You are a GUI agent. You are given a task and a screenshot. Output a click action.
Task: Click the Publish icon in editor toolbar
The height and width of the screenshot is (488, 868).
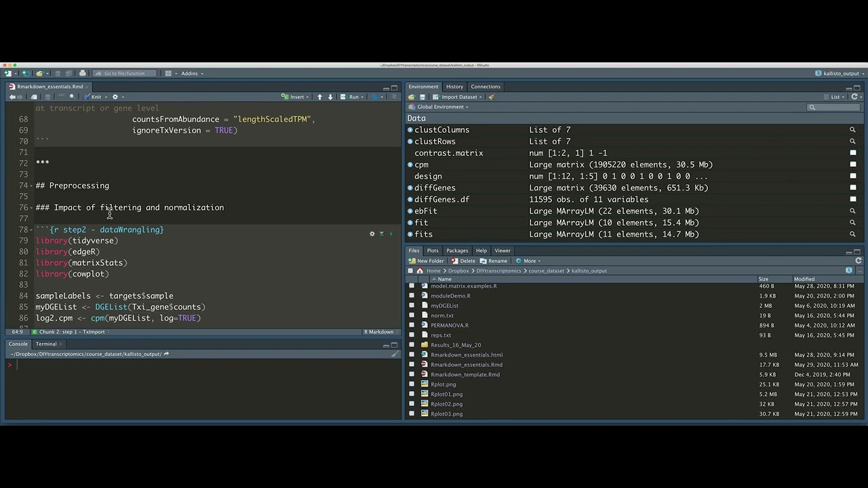point(374,97)
